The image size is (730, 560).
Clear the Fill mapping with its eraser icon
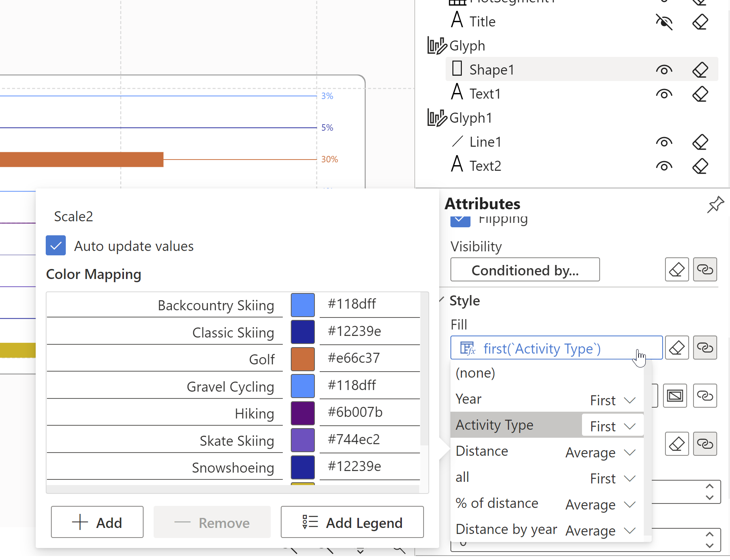point(677,348)
